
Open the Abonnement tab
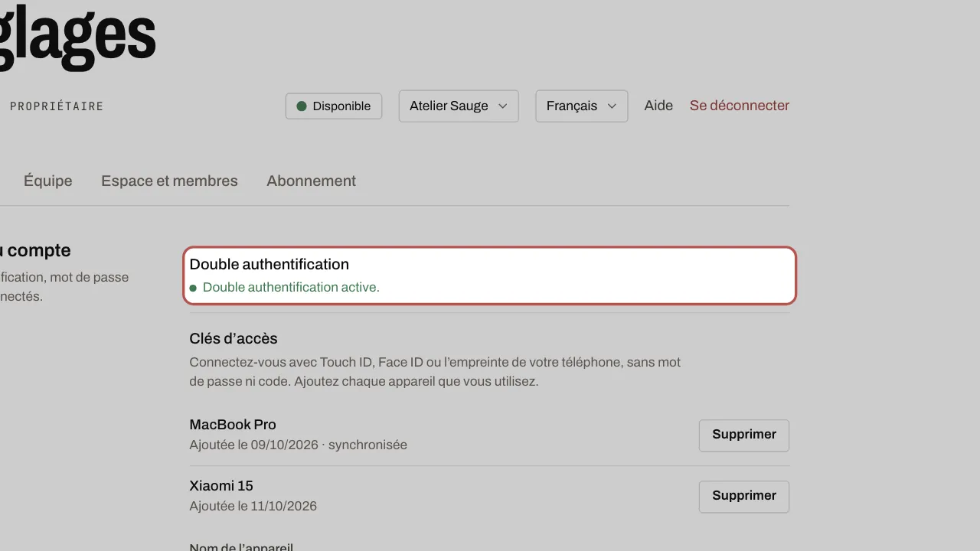point(311,181)
